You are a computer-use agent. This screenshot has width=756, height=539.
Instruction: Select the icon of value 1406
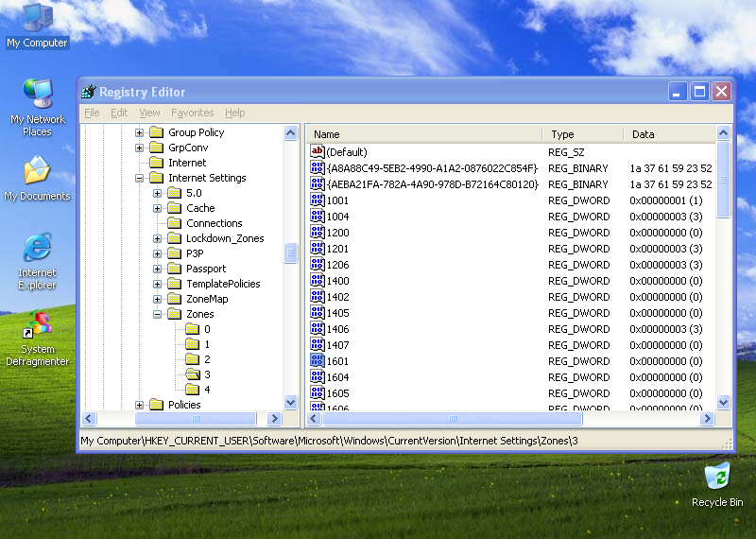(317, 329)
